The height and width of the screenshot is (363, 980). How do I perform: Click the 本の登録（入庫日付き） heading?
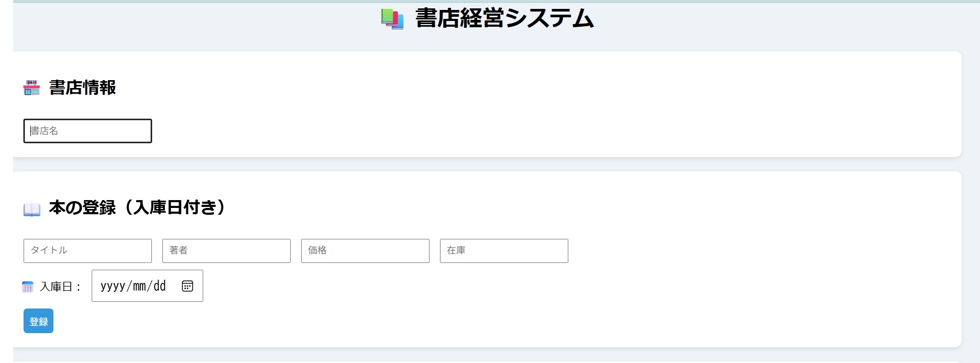(137, 207)
